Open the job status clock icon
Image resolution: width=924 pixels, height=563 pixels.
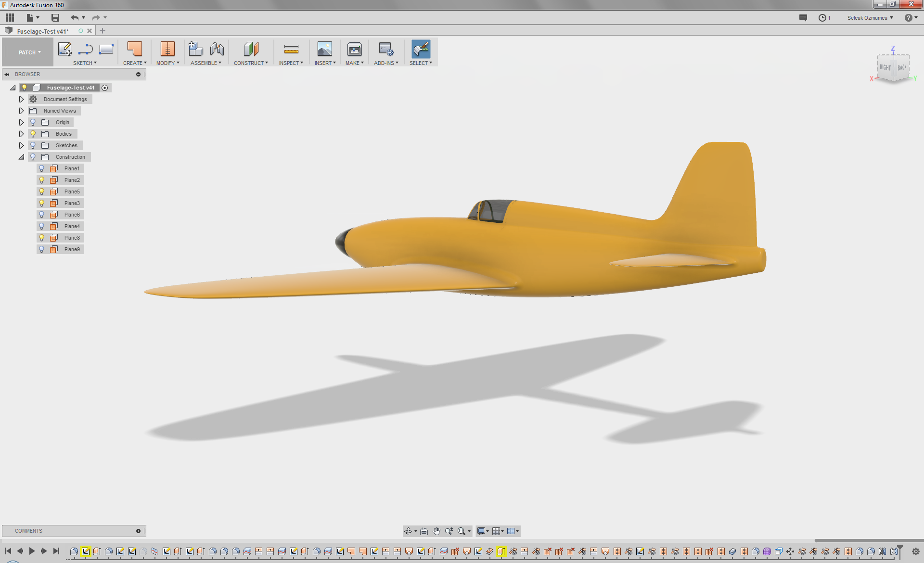tap(822, 18)
